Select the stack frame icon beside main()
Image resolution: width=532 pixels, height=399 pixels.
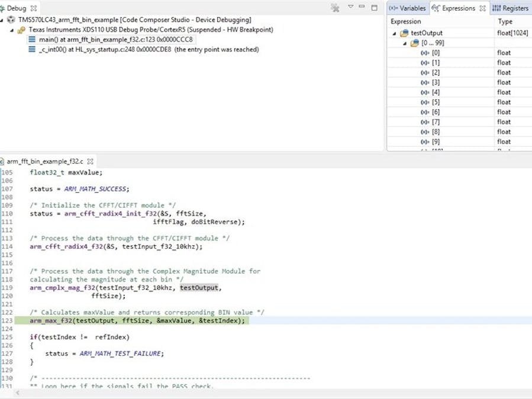33,40
